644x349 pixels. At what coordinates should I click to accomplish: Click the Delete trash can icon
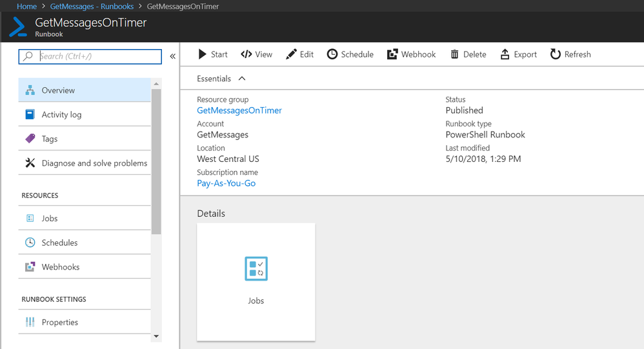[x=454, y=54]
